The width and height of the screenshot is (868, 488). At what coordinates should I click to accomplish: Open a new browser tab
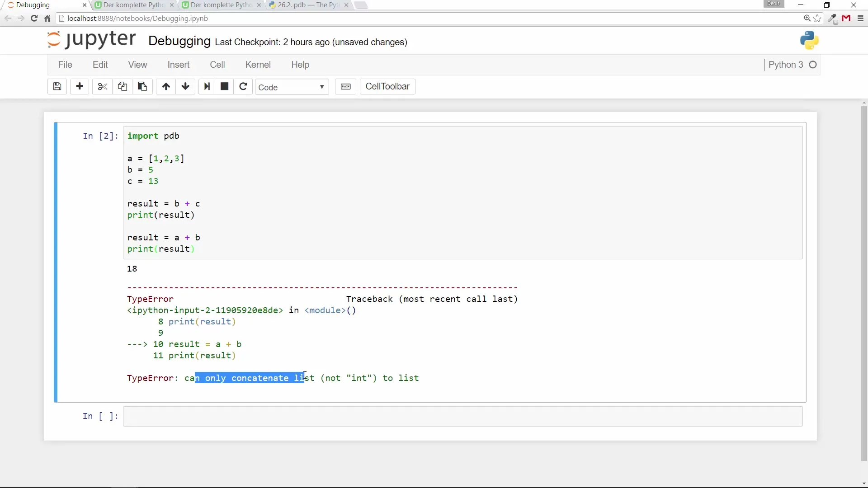pyautogui.click(x=361, y=5)
